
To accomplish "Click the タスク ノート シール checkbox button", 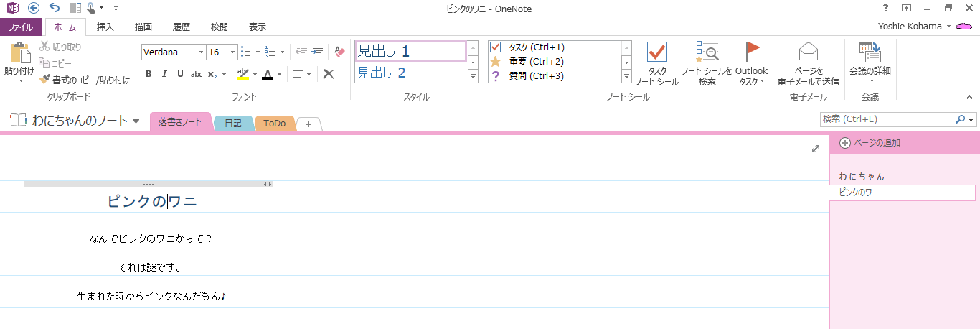I will point(656,64).
